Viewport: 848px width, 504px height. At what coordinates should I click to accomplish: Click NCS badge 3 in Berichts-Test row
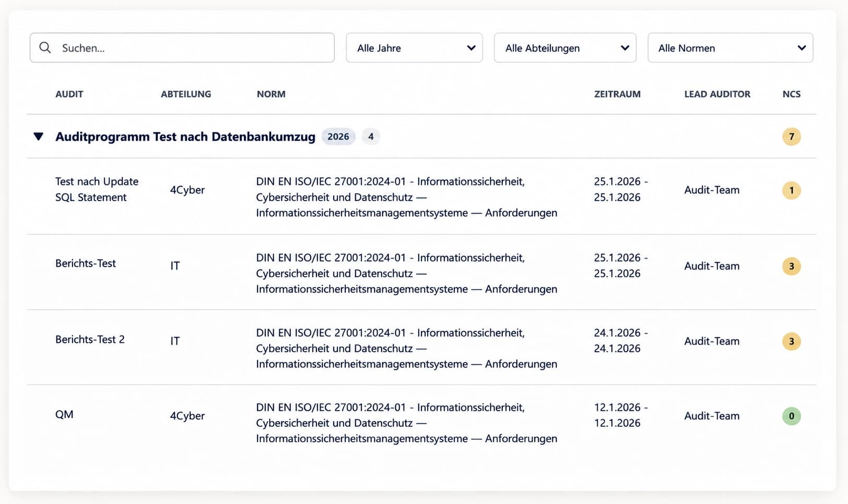tap(792, 266)
